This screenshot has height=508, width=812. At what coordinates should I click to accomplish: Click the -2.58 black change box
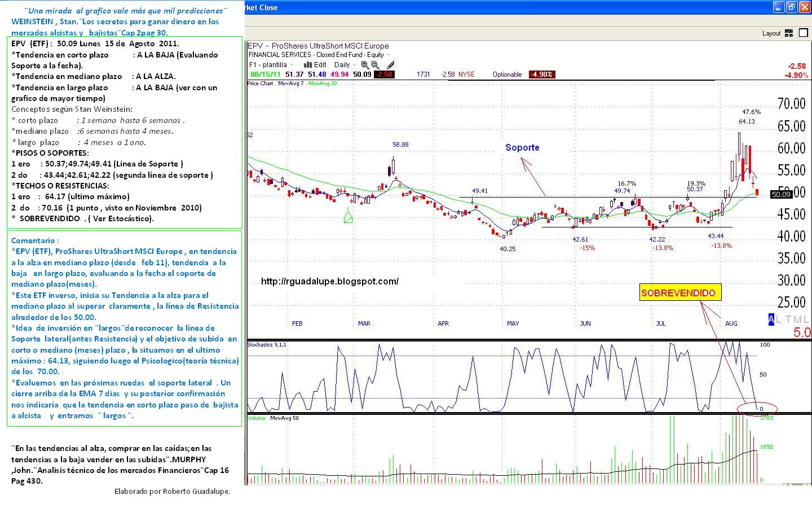point(384,75)
